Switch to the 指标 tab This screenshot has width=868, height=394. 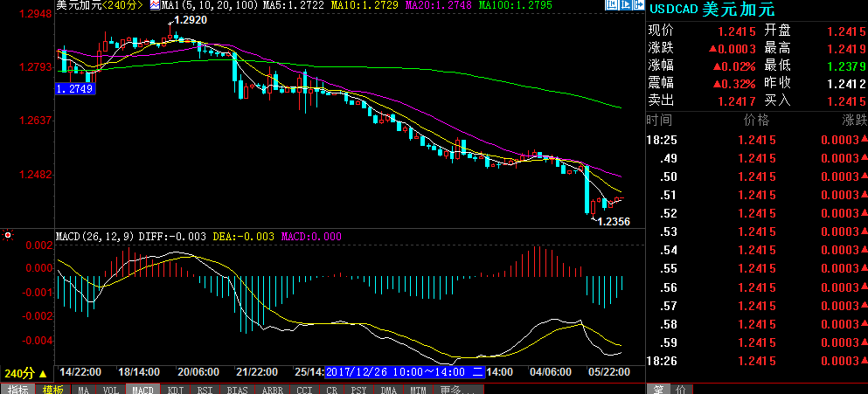(18, 388)
